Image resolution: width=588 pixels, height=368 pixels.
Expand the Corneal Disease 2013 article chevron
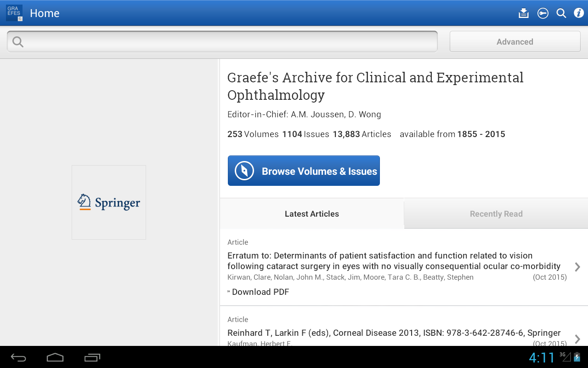pos(577,339)
